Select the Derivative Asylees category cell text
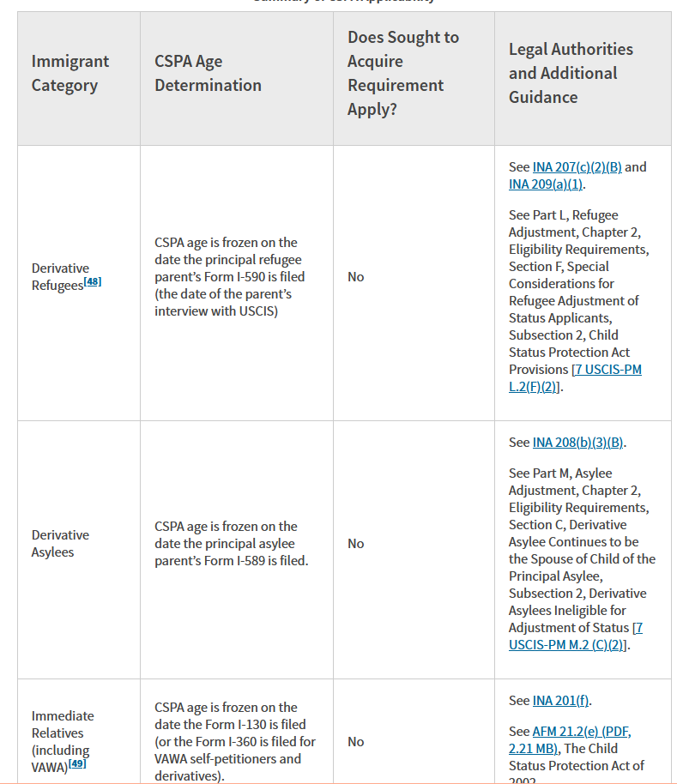 tap(60, 544)
